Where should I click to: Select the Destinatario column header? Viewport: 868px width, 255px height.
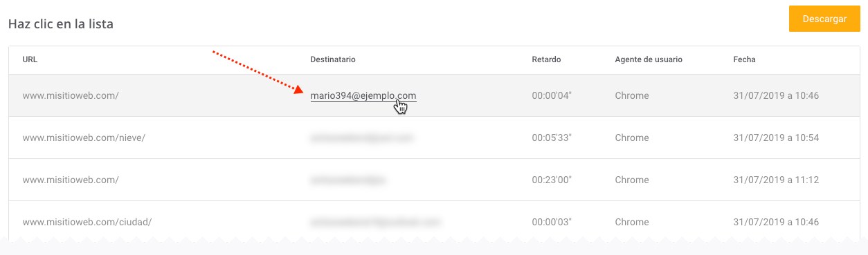(333, 59)
